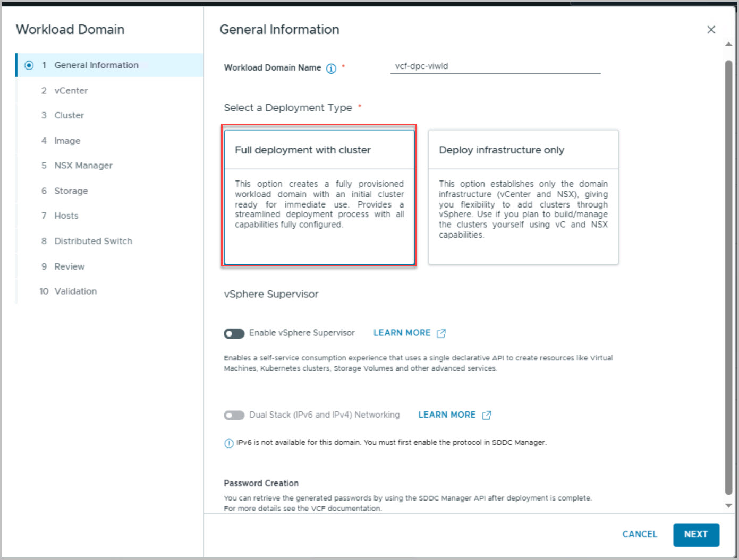Click external link icon beside Supervisor Learn More
The image size is (739, 560).
pyautogui.click(x=441, y=333)
